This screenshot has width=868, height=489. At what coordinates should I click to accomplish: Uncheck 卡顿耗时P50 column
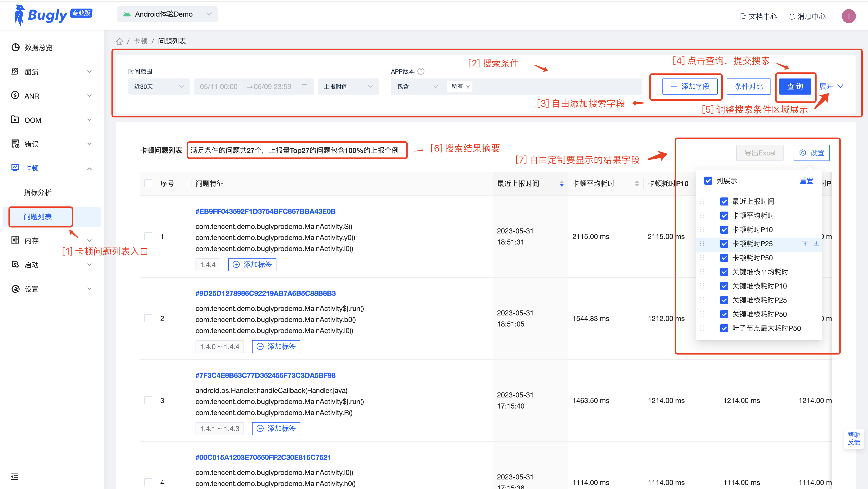click(724, 258)
